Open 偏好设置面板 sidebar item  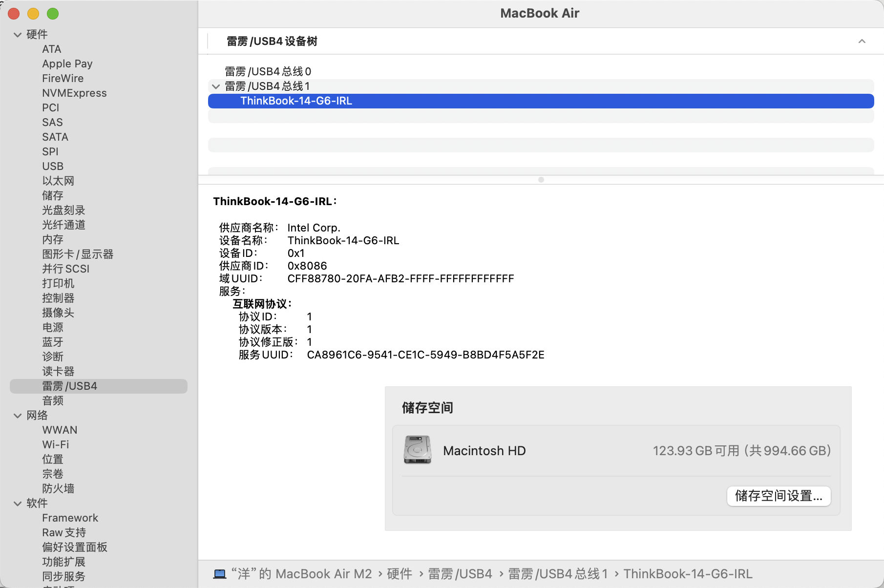click(x=75, y=547)
